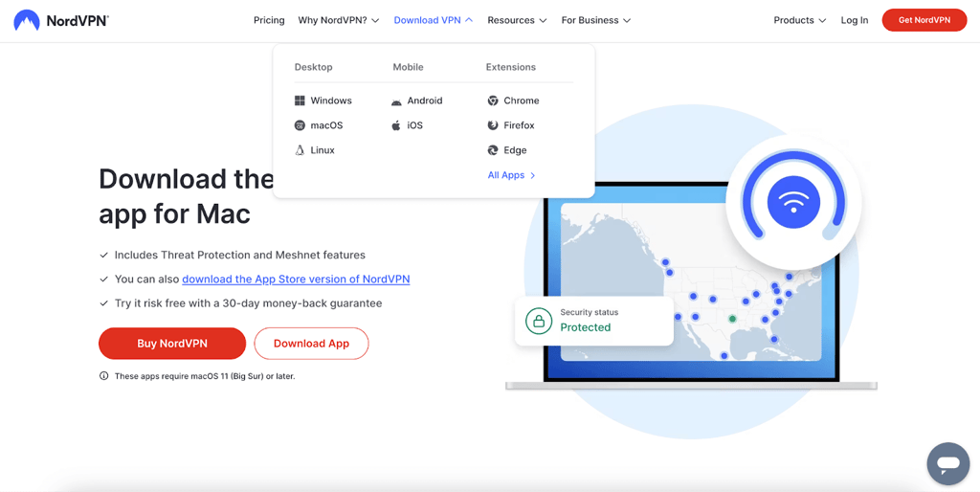Click the NordVPN wordmark text
Screen dimensions: 980x492
coord(78,21)
